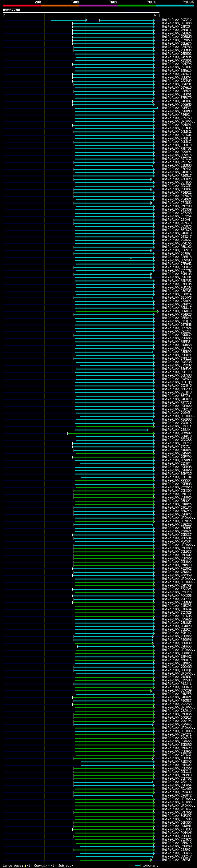Select hit UniRef100_A3FMH0

point(177,50)
